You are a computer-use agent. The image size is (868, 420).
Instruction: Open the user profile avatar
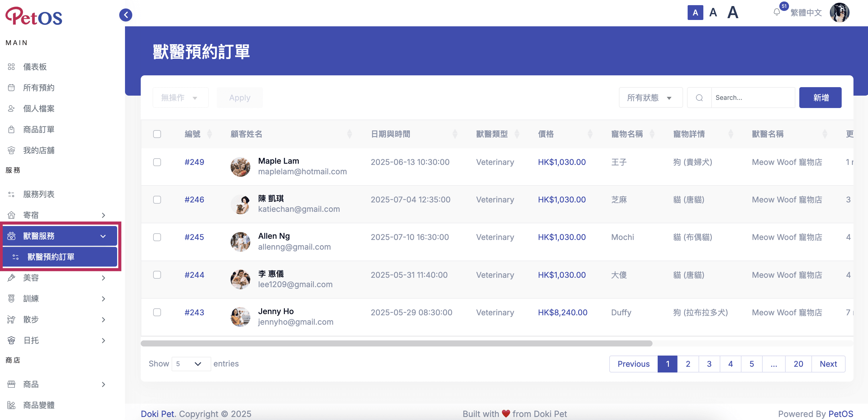tap(839, 13)
